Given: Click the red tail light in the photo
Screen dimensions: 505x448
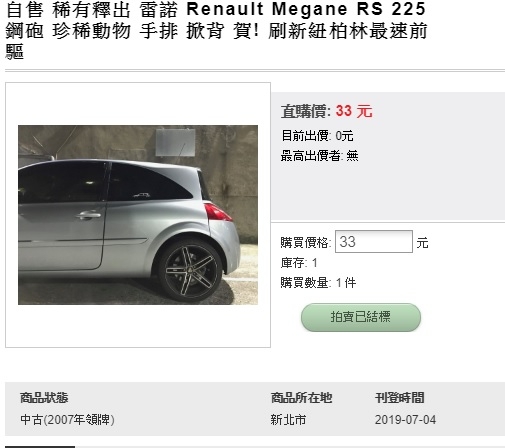Looking at the screenshot, I should 217,212.
